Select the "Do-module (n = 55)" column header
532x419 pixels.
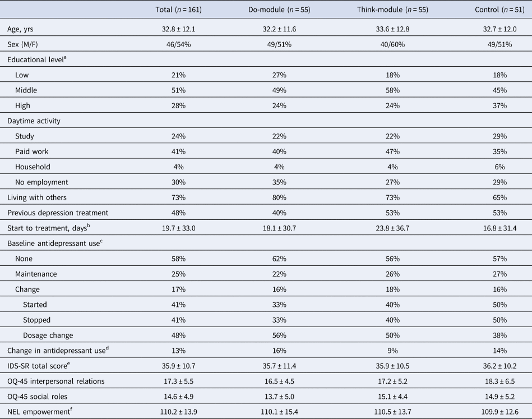[277, 10]
